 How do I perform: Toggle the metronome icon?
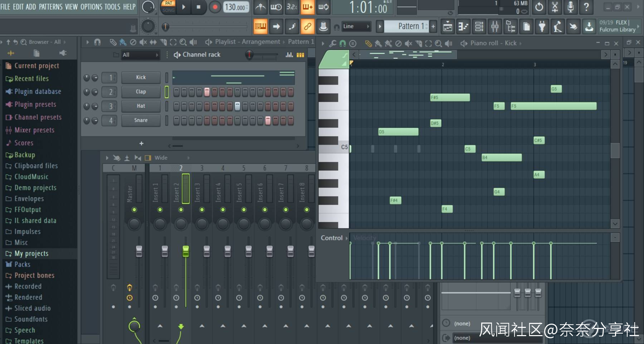coord(260,7)
